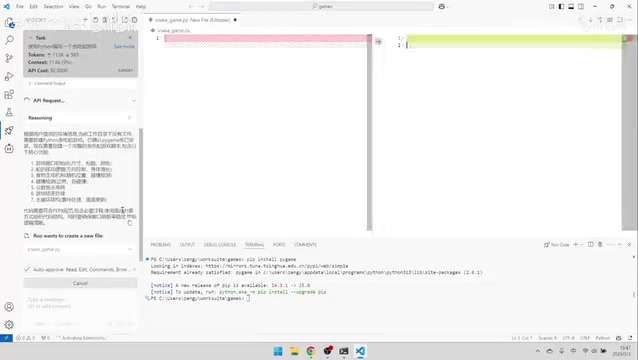Open the Run and Debug view
The height and width of the screenshot is (360, 638).
[x=9, y=76]
